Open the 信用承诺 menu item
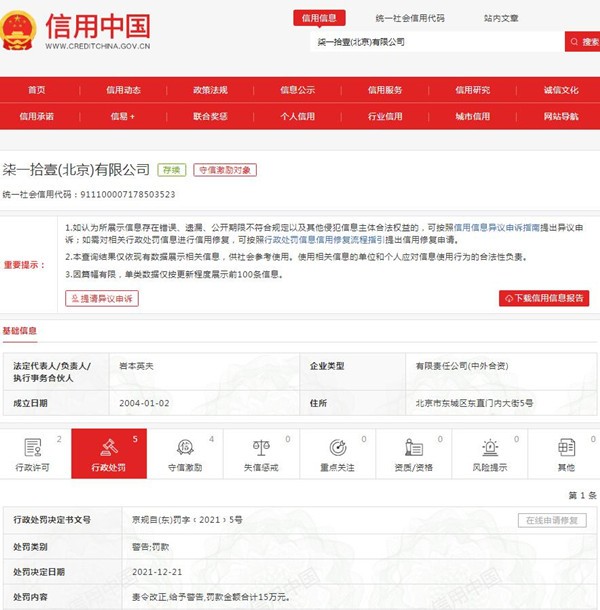Image resolution: width=600 pixels, height=610 pixels. (x=37, y=116)
